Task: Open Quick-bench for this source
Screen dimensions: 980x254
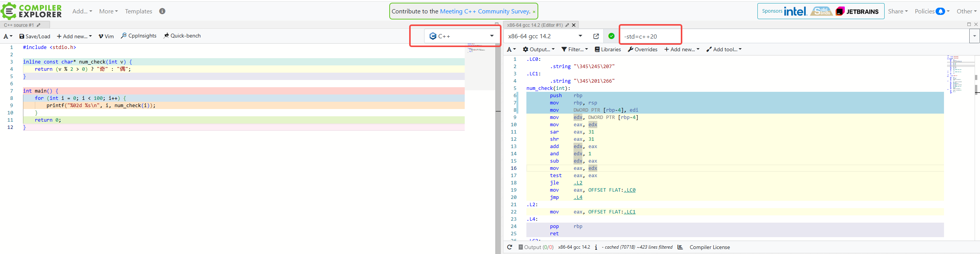Action: click(182, 36)
